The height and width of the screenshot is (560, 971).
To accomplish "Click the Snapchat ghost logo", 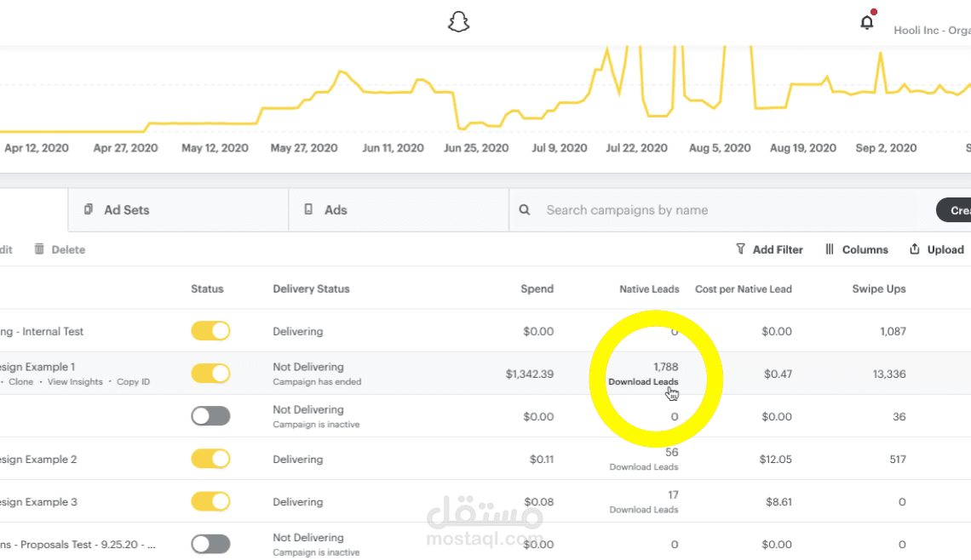I will point(458,22).
